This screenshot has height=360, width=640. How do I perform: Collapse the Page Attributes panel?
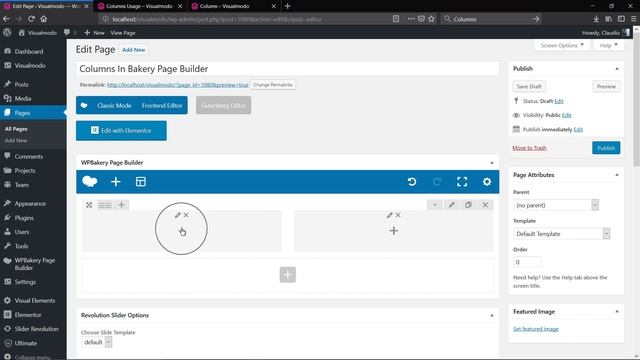pyautogui.click(x=617, y=175)
